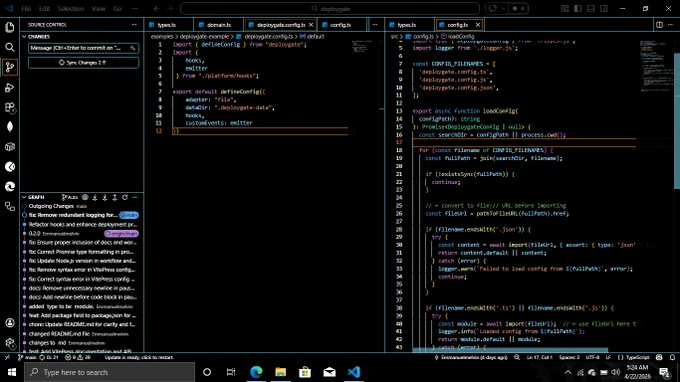This screenshot has width=680, height=382.
Task: Go back with the navigation arrow
Action: click(x=157, y=8)
